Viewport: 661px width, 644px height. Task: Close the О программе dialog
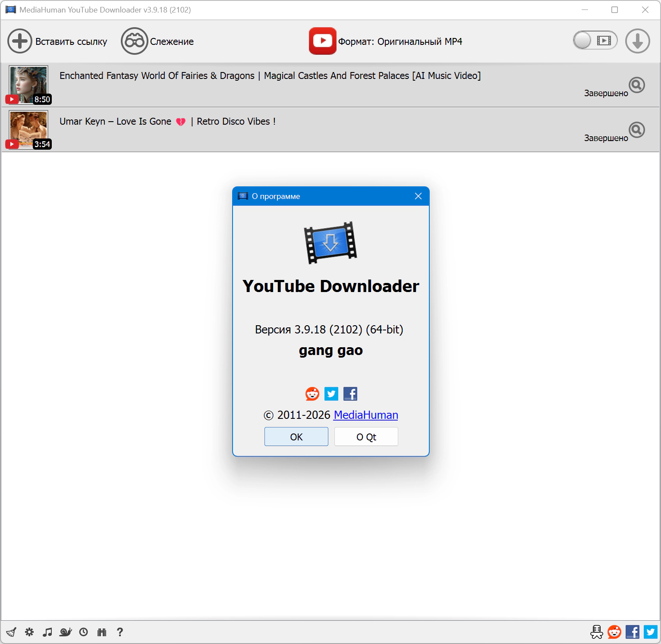pos(418,196)
